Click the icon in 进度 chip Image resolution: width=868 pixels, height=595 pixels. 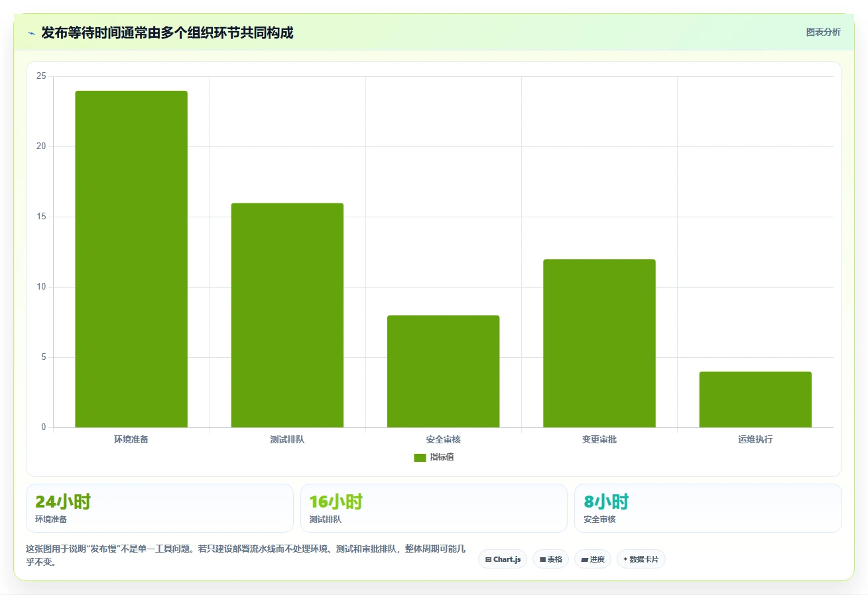tap(585, 560)
